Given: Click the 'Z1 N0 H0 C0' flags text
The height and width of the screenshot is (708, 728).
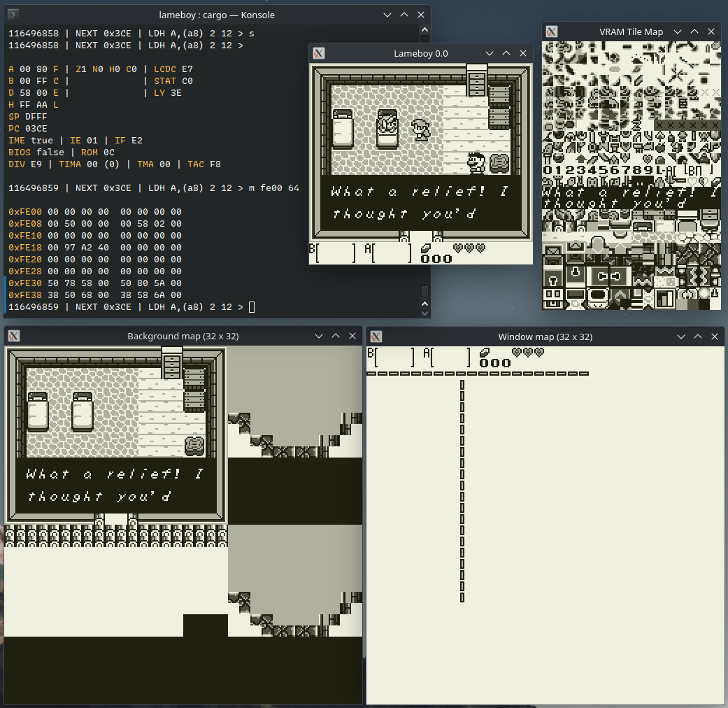Looking at the screenshot, I should click(106, 69).
